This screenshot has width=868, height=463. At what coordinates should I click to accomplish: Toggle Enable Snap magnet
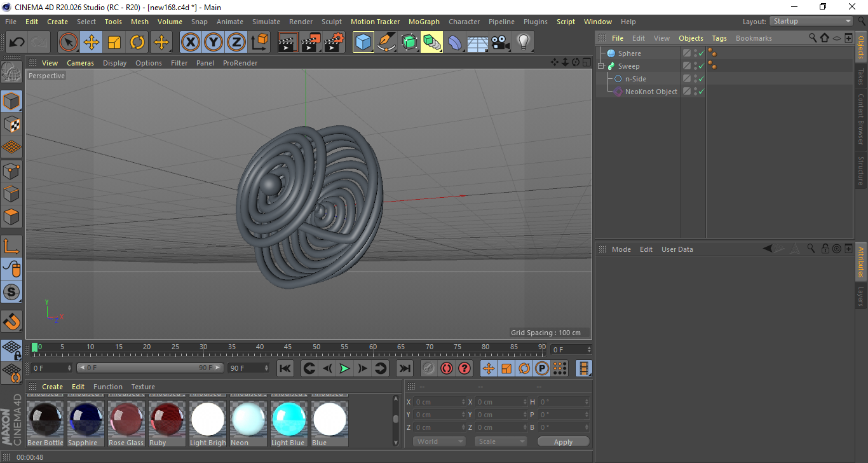click(11, 321)
